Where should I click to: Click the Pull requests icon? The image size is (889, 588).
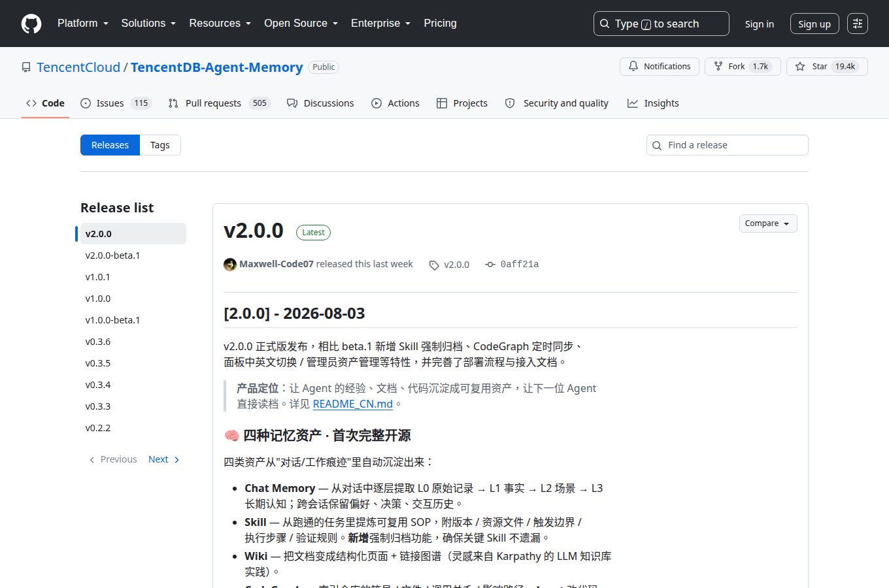(x=173, y=103)
